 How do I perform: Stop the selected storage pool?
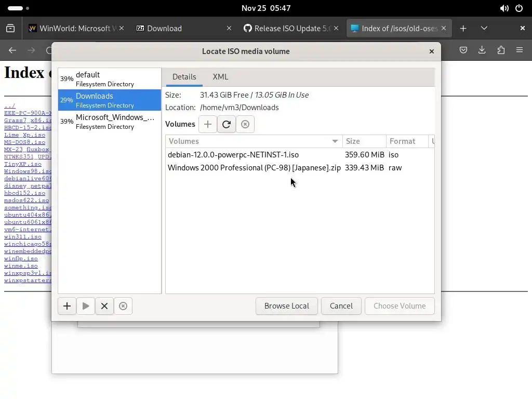pos(104,306)
